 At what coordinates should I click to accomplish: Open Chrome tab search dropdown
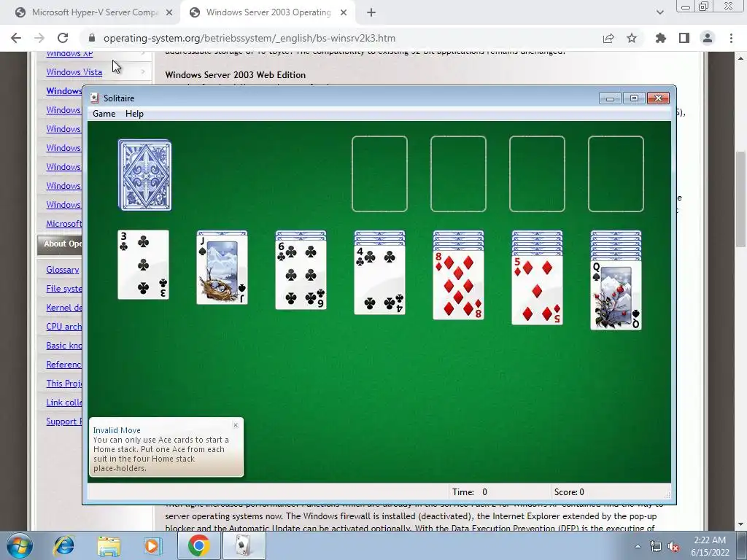(x=659, y=12)
